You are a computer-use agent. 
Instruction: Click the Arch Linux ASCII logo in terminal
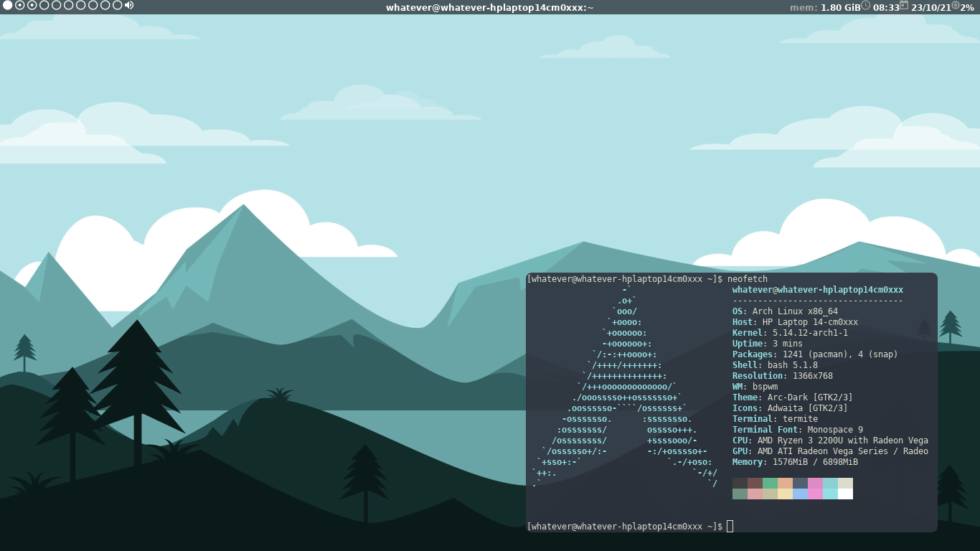point(624,387)
